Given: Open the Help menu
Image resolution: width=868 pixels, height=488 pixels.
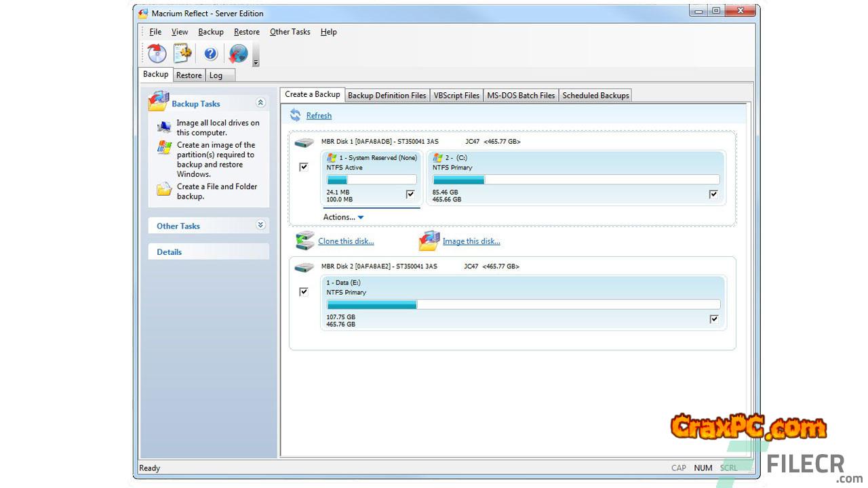Looking at the screenshot, I should click(x=329, y=32).
